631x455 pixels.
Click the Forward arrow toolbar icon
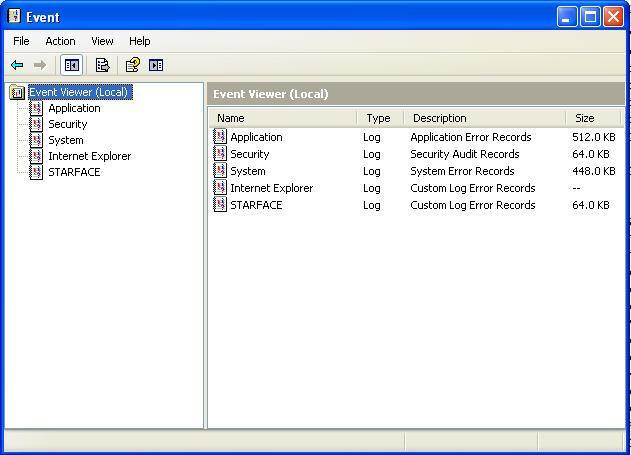coord(40,65)
